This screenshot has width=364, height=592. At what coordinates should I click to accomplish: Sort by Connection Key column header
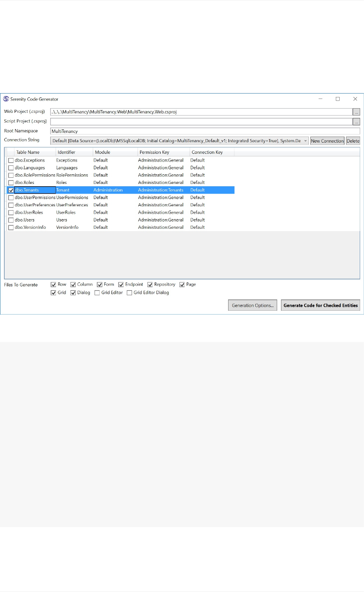tap(212, 152)
